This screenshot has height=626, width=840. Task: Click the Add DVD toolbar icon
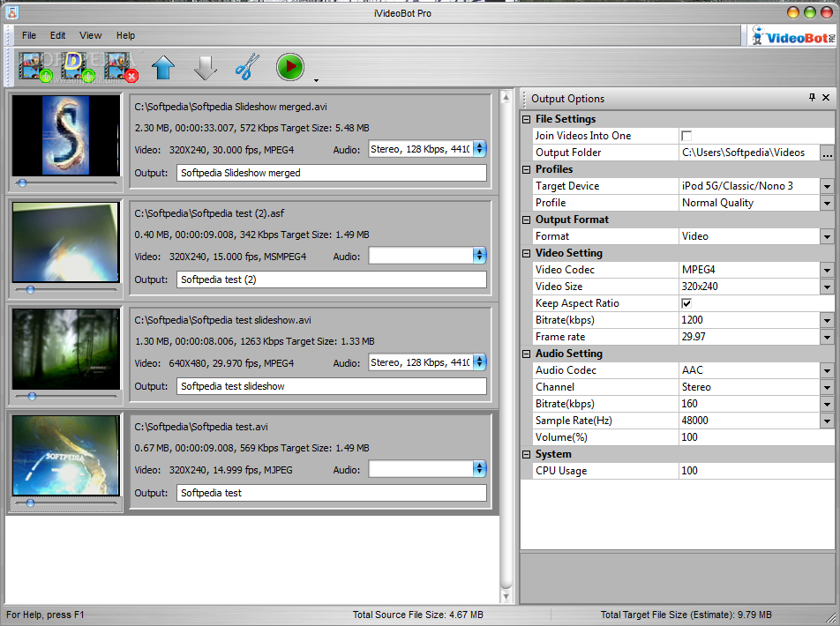78,67
